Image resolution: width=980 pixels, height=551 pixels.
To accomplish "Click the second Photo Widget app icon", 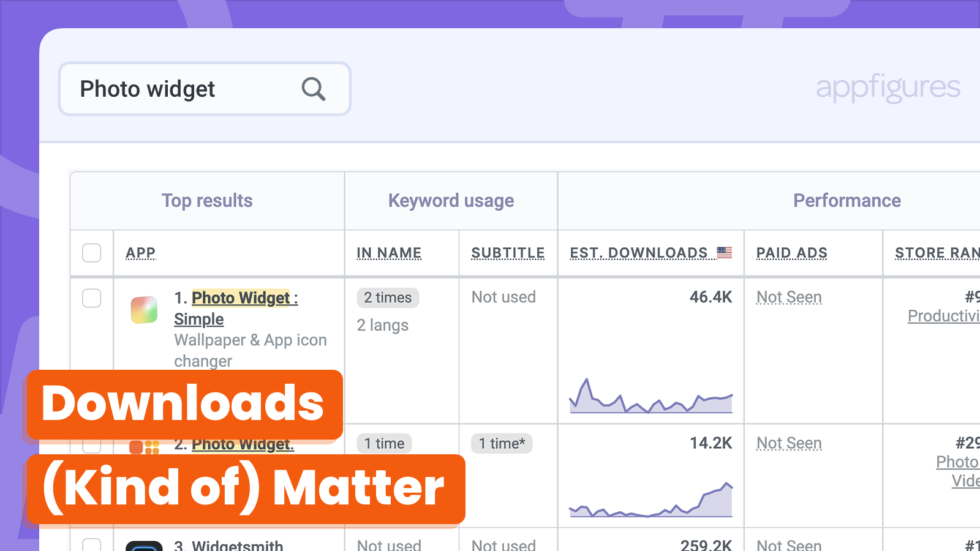I will pyautogui.click(x=144, y=447).
